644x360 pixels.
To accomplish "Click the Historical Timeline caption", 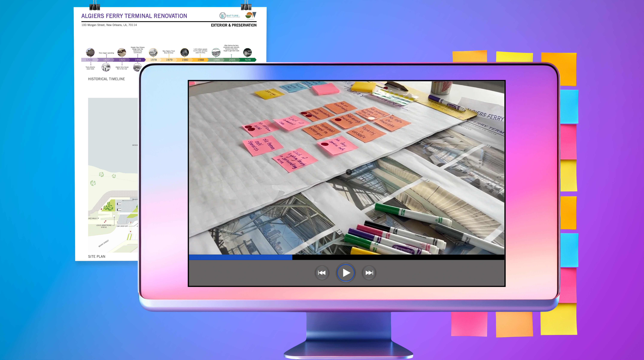I will [106, 79].
